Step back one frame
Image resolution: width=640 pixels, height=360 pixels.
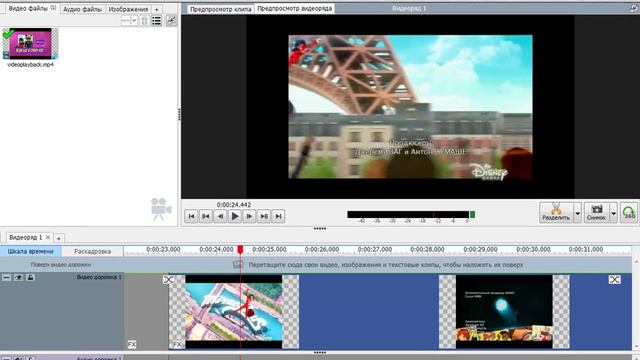[x=220, y=216]
